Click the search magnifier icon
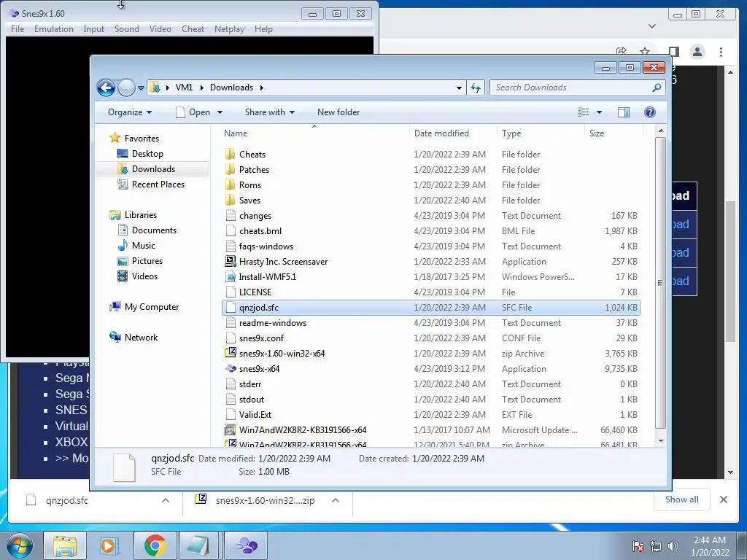Viewport: 747px width, 560px height. [x=657, y=87]
